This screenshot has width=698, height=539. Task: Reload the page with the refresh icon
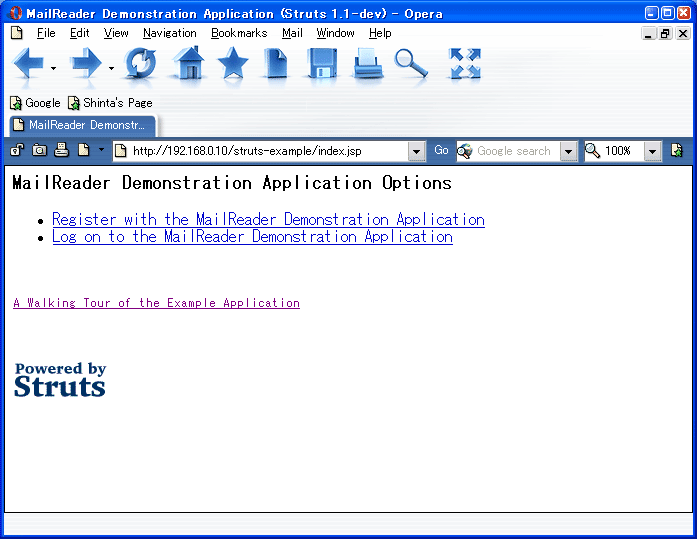pos(140,64)
